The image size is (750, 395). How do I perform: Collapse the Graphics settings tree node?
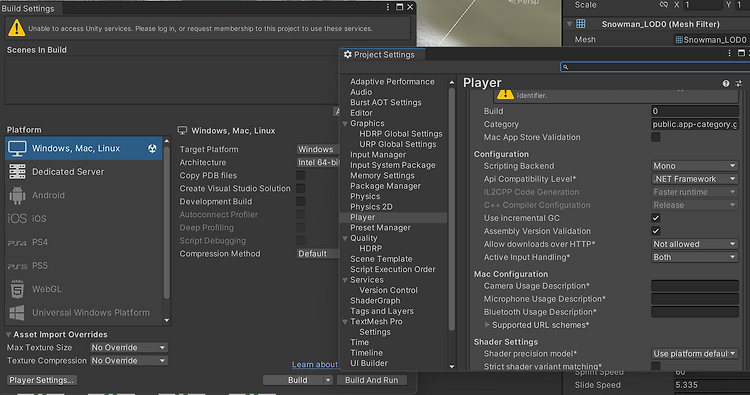click(345, 123)
